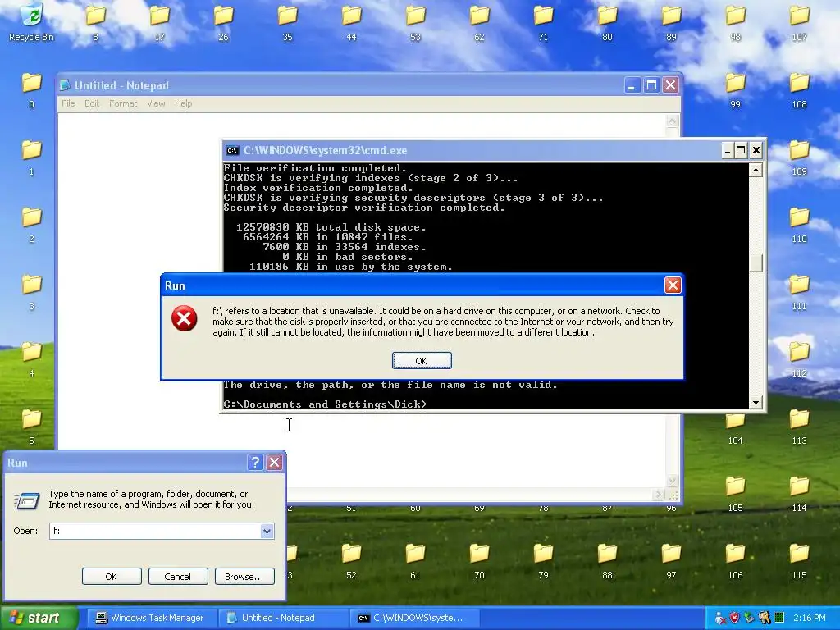This screenshot has width=840, height=630.
Task: Select desktop folder named 4
Action: [32, 358]
